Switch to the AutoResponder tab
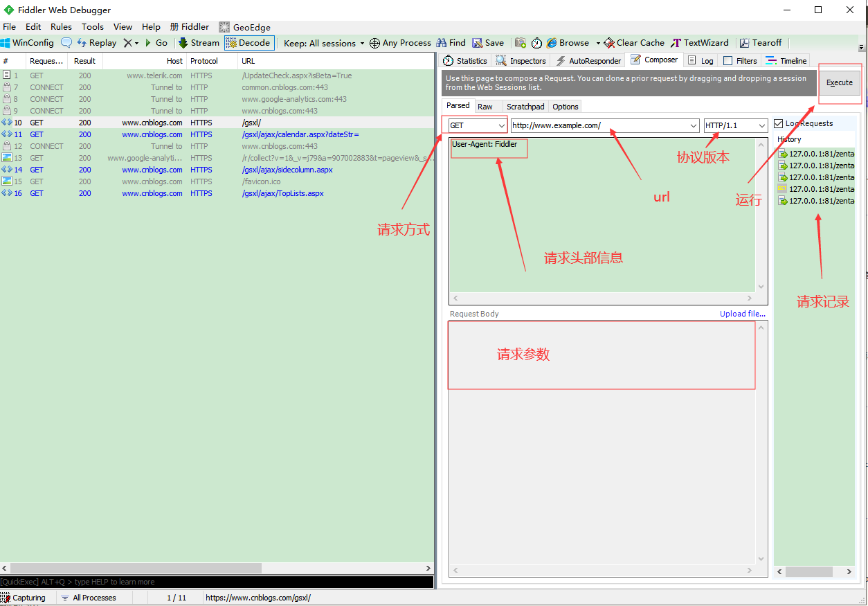 588,61
